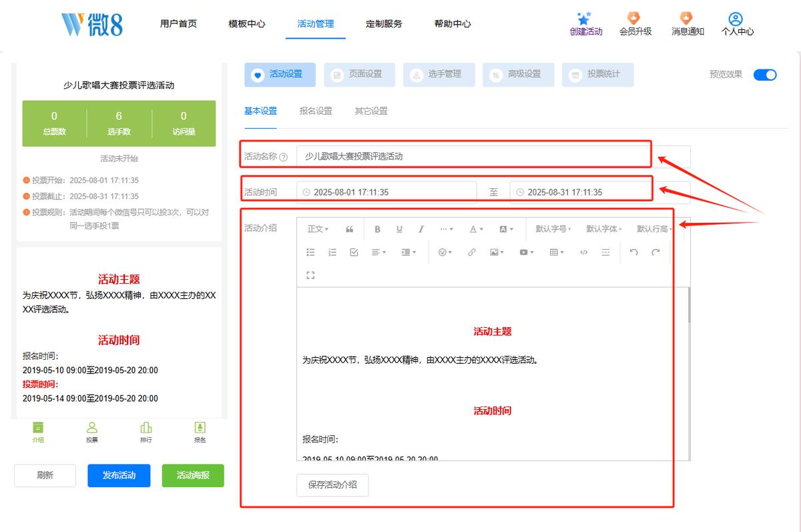Click the blue 发布活动 button

coord(119,476)
